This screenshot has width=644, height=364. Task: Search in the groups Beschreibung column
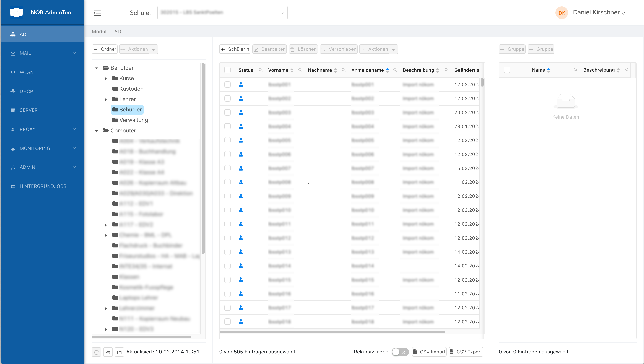point(627,70)
